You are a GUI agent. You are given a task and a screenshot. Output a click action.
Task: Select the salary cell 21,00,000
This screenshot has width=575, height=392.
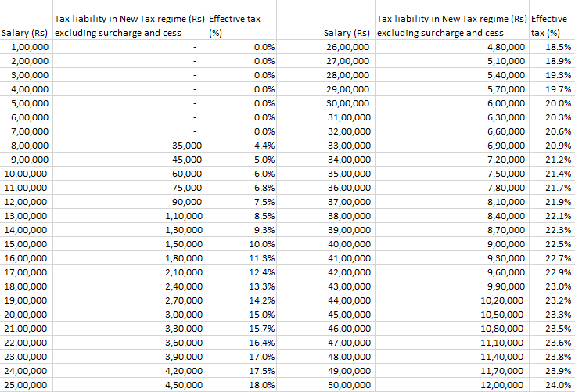point(26,329)
